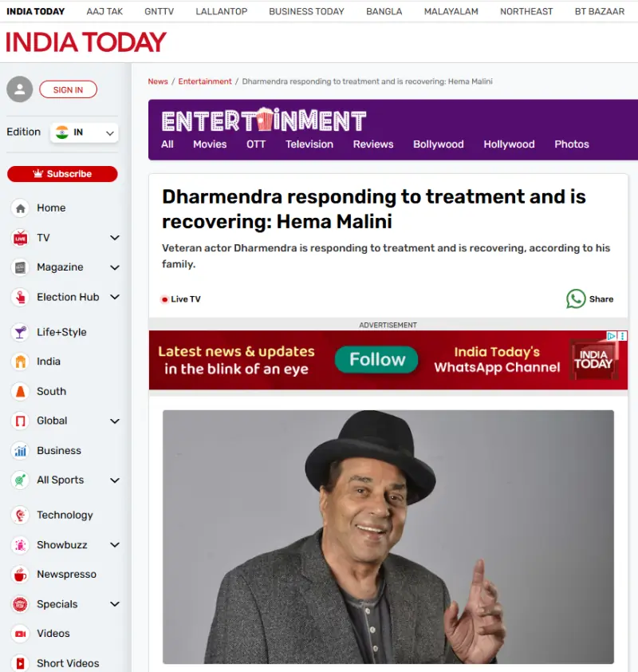Share article via WhatsApp icon
This screenshot has height=672, width=638.
[576, 298]
